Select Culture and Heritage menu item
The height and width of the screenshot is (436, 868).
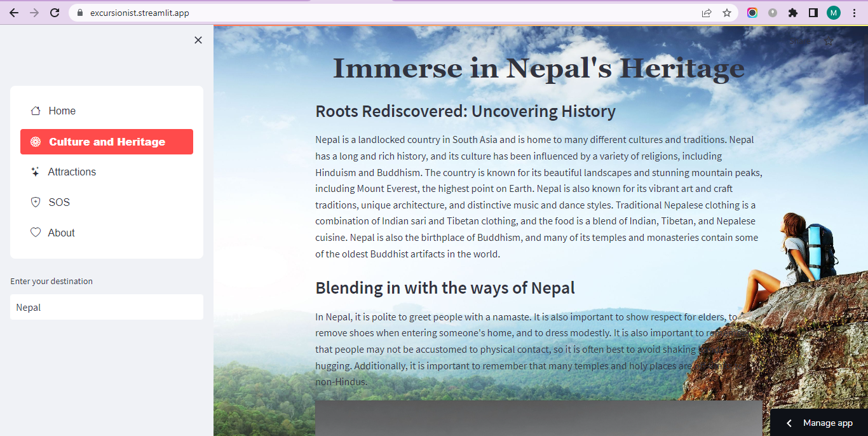(107, 142)
